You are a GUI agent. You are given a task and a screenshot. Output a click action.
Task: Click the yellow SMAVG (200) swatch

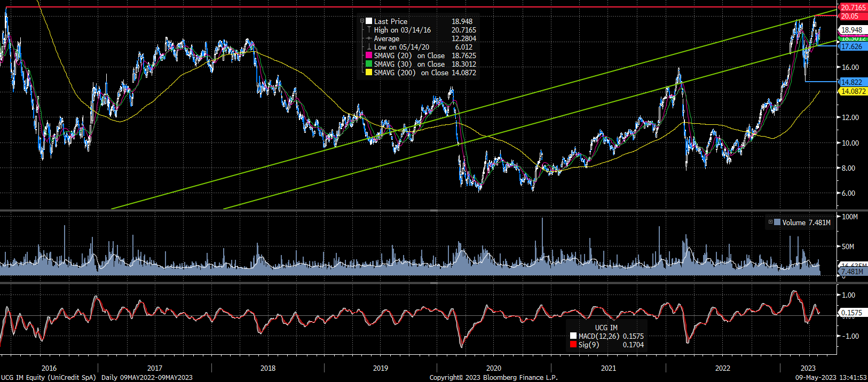point(369,73)
